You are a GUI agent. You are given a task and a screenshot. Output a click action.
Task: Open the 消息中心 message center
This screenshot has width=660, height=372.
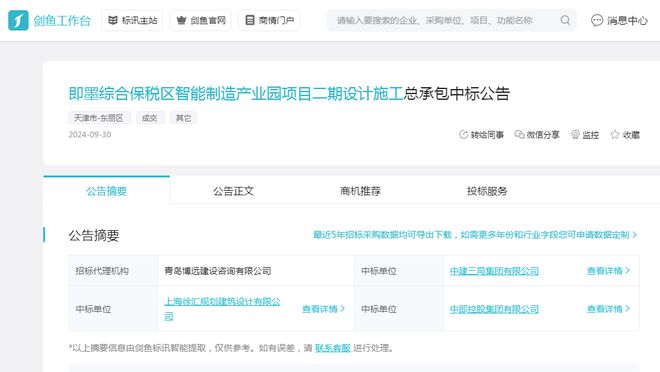coord(619,20)
